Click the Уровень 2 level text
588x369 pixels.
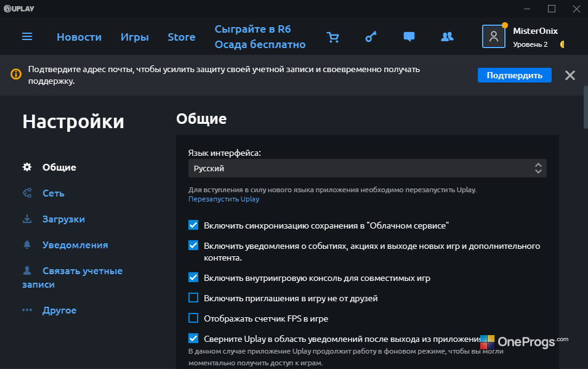point(530,44)
